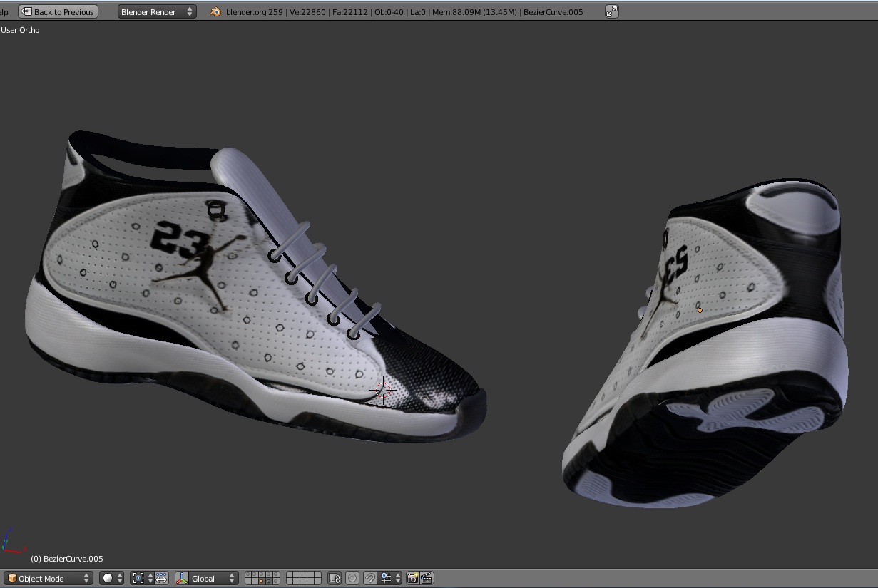This screenshot has height=588, width=878.
Task: Open the viewport shading sphere dropdown
Action: point(112,578)
